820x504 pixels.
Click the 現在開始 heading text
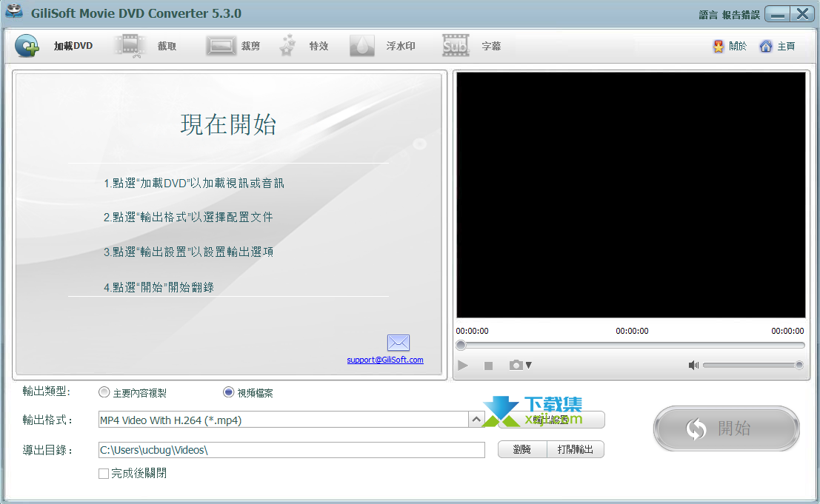pyautogui.click(x=229, y=124)
